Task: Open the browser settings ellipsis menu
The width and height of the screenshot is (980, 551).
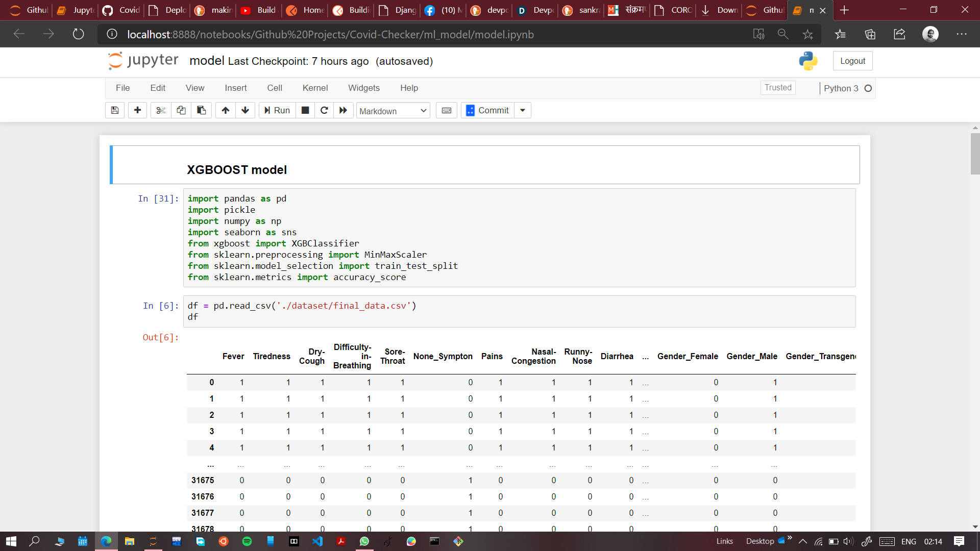Action: click(962, 34)
